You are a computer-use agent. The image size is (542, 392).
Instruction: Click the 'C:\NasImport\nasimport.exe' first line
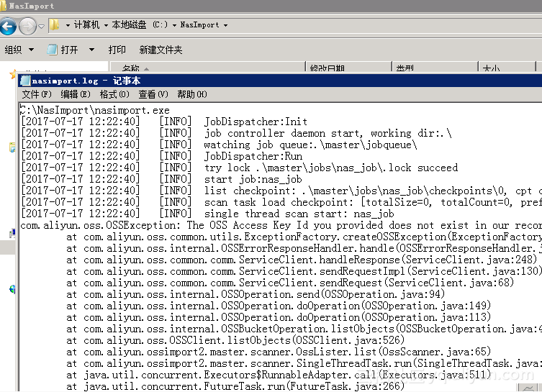point(95,110)
